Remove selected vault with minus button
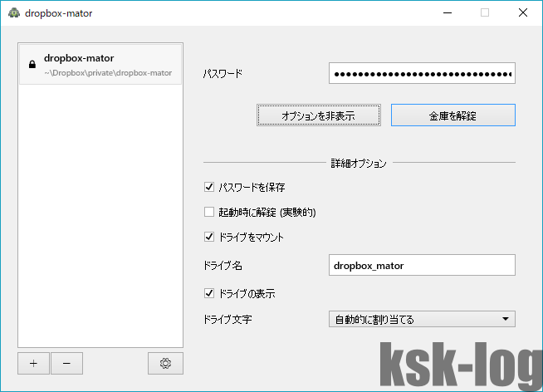 (x=66, y=363)
